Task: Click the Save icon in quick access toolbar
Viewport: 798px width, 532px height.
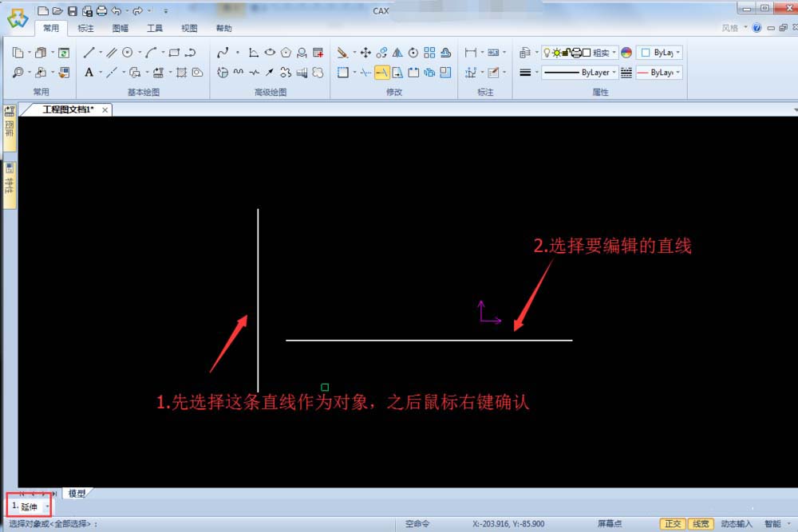Action: [72, 11]
